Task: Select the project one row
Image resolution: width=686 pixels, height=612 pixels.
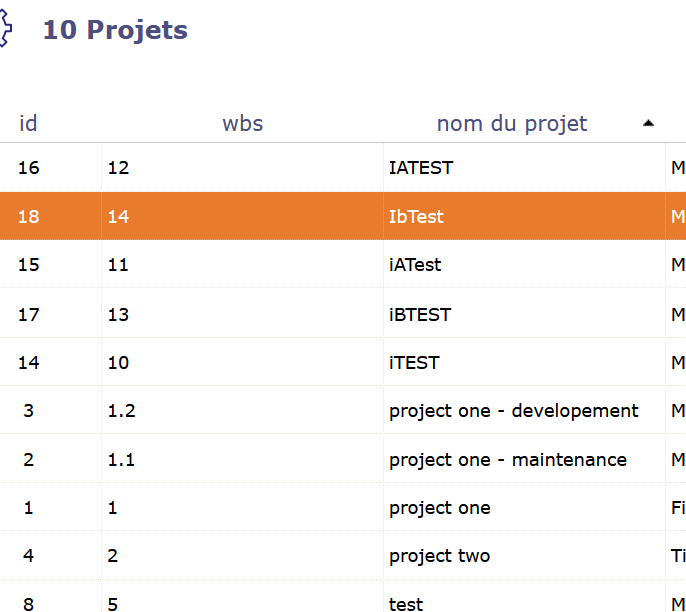Action: [x=440, y=508]
